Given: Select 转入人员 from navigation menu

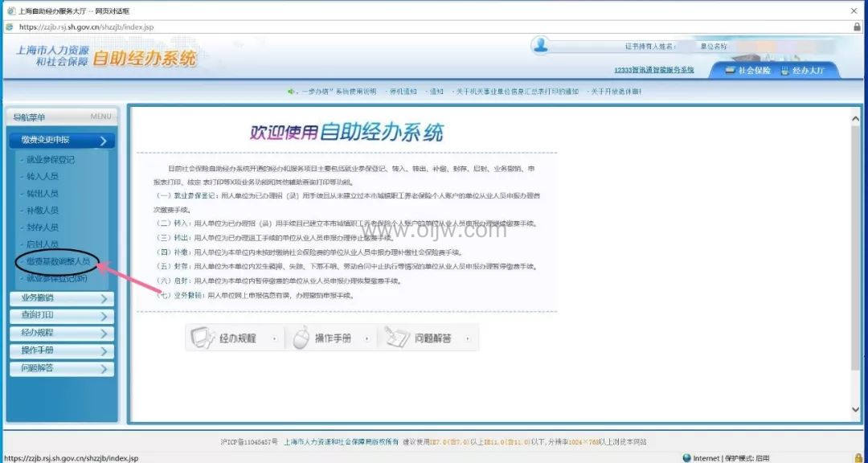Looking at the screenshot, I should 42,177.
